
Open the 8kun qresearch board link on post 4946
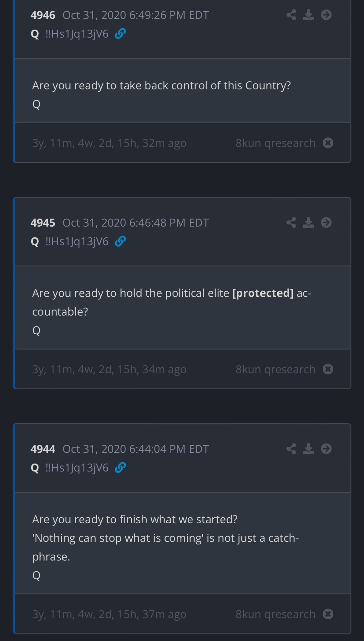click(276, 143)
